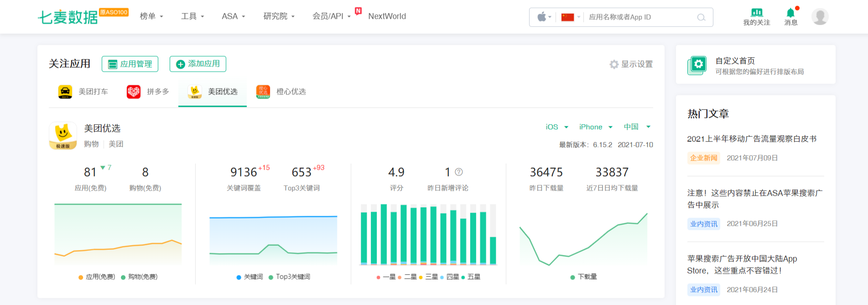Viewport: 868px width, 305px height.
Task: Click the 8 购物(免费) rank value
Action: [x=145, y=172]
